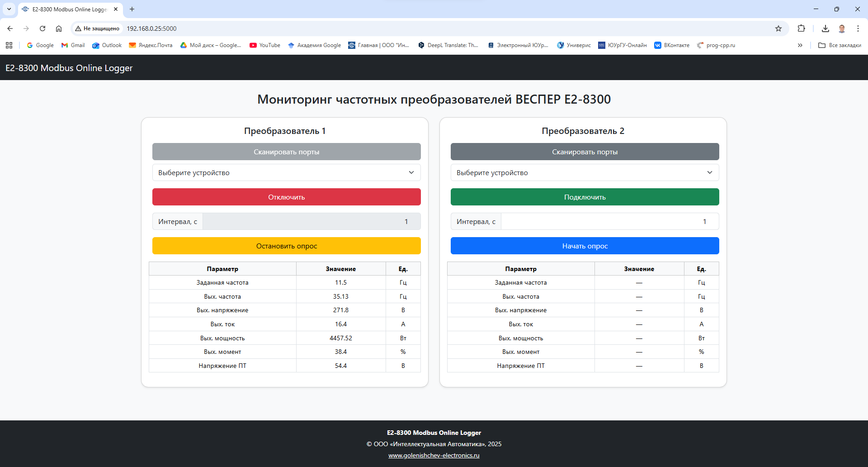Click the browser home icon
Screen dimensions: 868x467
click(59, 29)
